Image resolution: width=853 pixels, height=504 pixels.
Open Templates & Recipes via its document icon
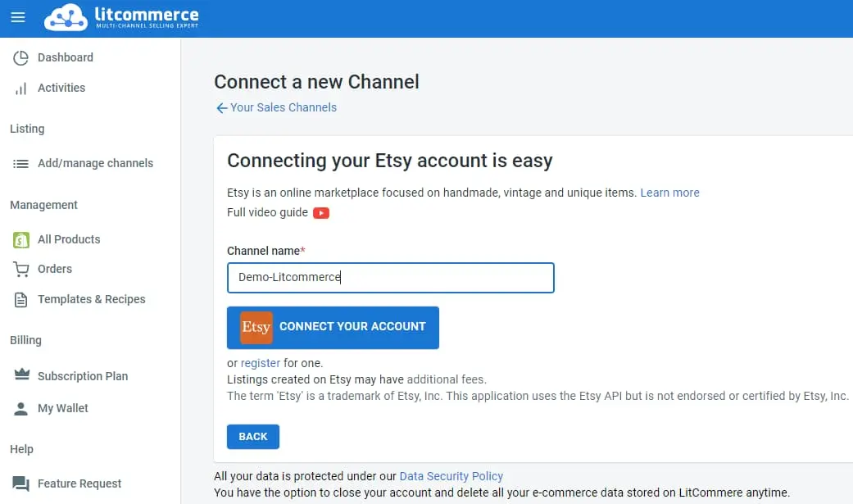coord(20,299)
